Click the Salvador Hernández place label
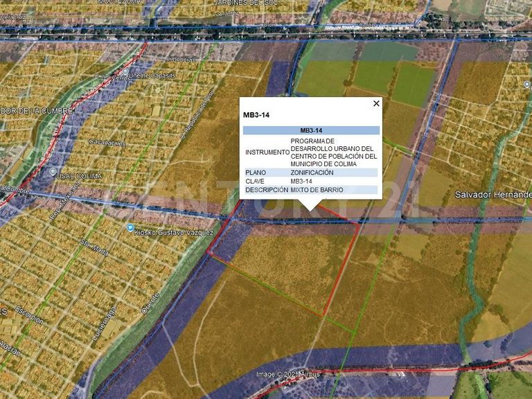Viewport: 532px width, 399px height. pos(493,195)
